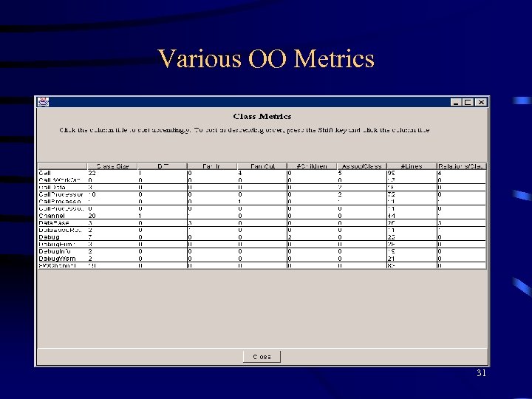Minimize the Class Metrics window
532x399 pixels.
(x=456, y=102)
